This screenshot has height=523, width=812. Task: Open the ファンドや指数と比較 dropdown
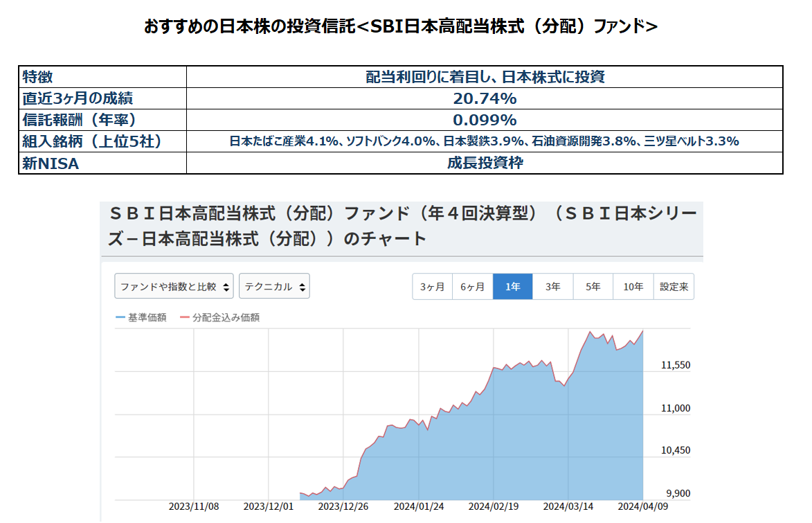click(x=174, y=286)
